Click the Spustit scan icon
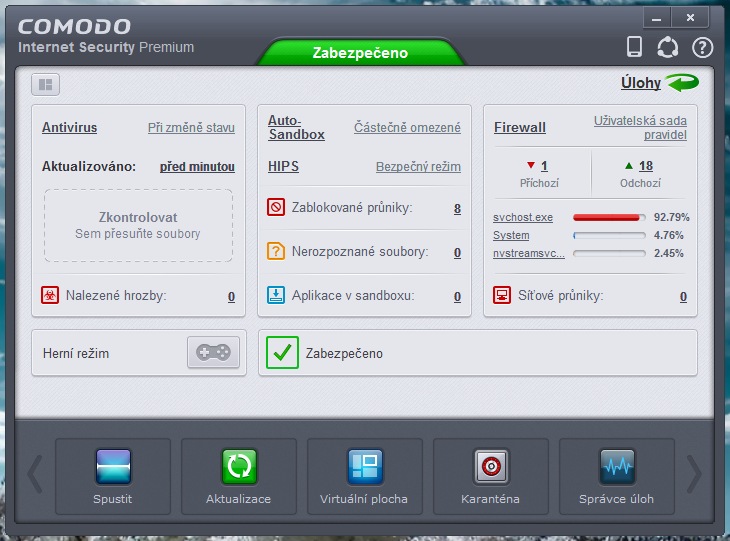The height and width of the screenshot is (541, 730). [113, 467]
